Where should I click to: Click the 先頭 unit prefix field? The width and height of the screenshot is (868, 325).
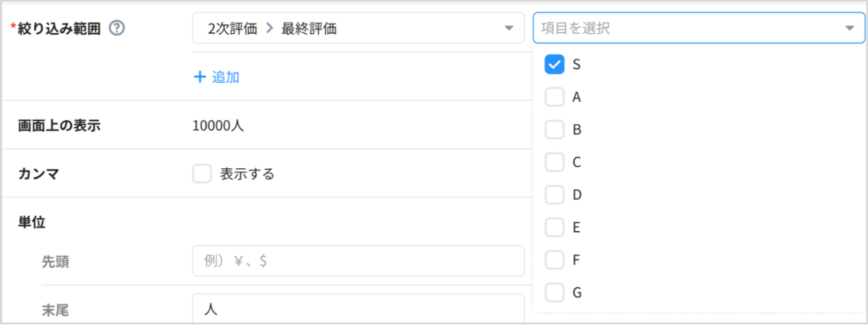pos(358,261)
